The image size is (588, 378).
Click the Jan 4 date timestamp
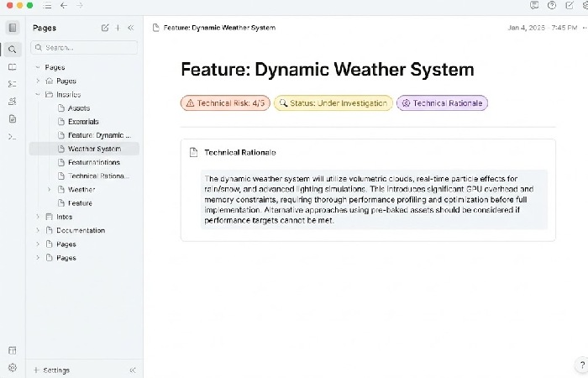click(543, 28)
